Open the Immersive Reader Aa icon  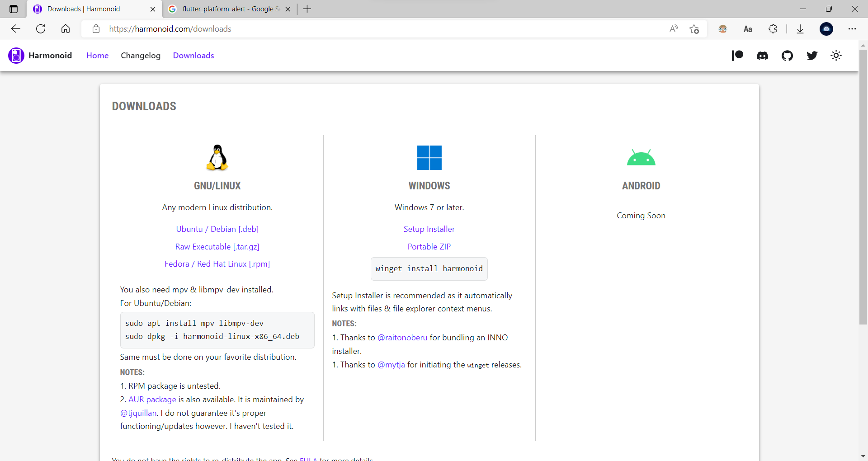(x=748, y=29)
